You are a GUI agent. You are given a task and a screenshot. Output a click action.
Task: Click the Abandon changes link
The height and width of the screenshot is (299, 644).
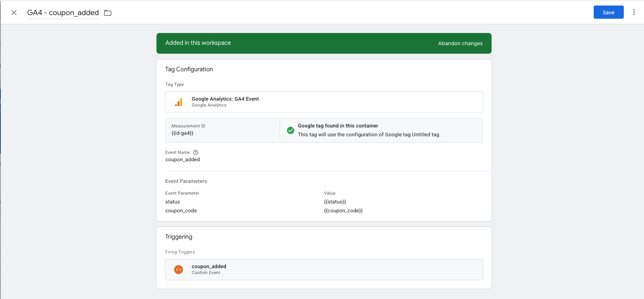tap(460, 43)
